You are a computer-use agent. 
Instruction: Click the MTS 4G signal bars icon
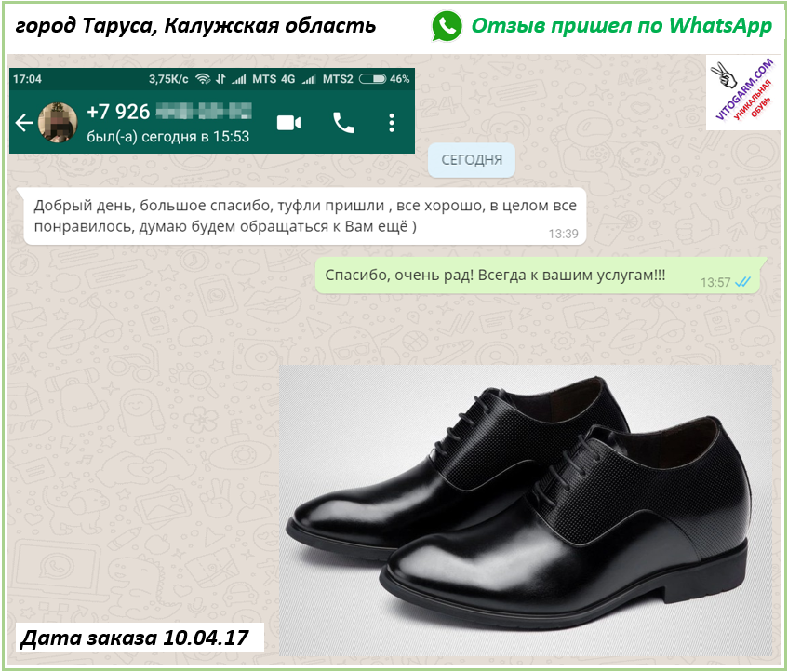pos(239,79)
